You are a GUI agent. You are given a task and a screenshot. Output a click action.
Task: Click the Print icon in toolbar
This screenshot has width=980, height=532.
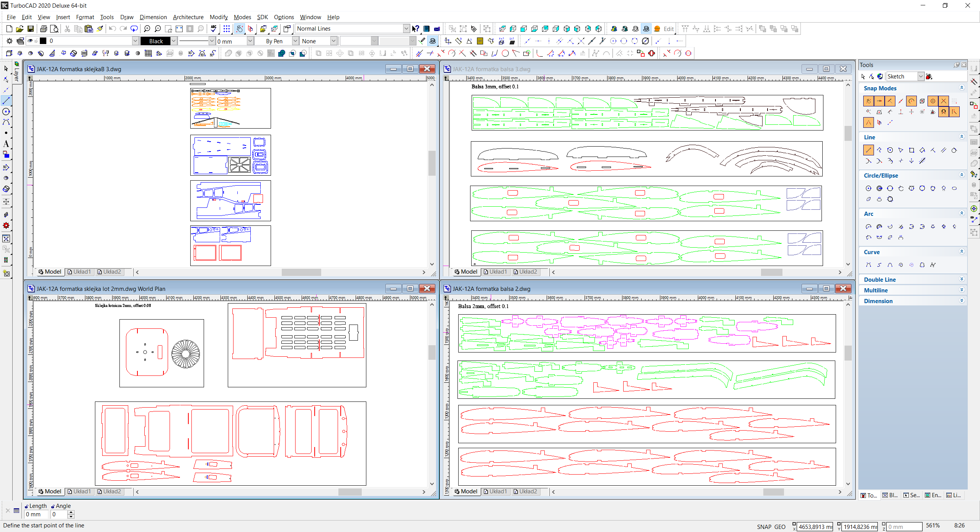pyautogui.click(x=43, y=29)
